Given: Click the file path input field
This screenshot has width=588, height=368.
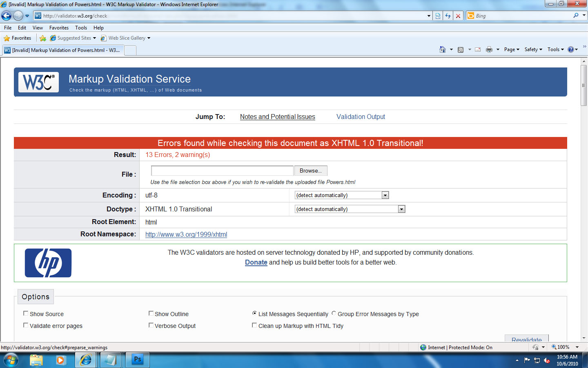Looking at the screenshot, I should [x=222, y=171].
